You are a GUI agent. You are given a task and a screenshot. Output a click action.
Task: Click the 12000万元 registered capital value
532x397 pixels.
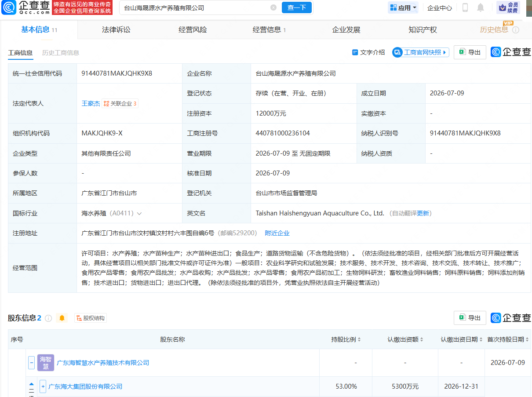(271, 113)
